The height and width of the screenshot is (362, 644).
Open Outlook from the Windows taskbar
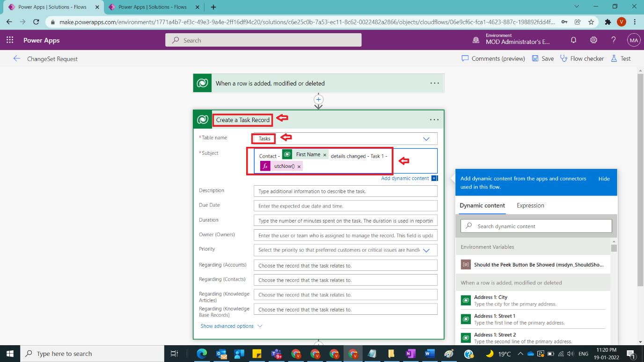pos(221,354)
